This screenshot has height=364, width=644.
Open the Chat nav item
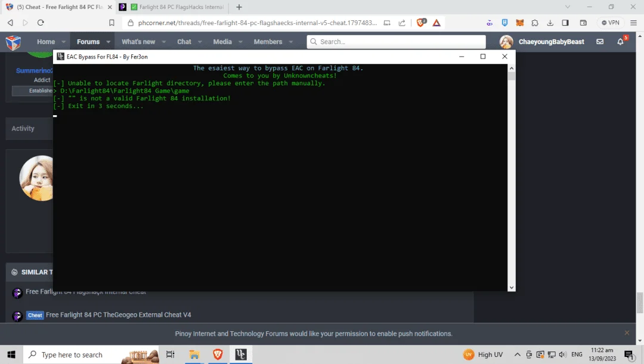point(184,42)
